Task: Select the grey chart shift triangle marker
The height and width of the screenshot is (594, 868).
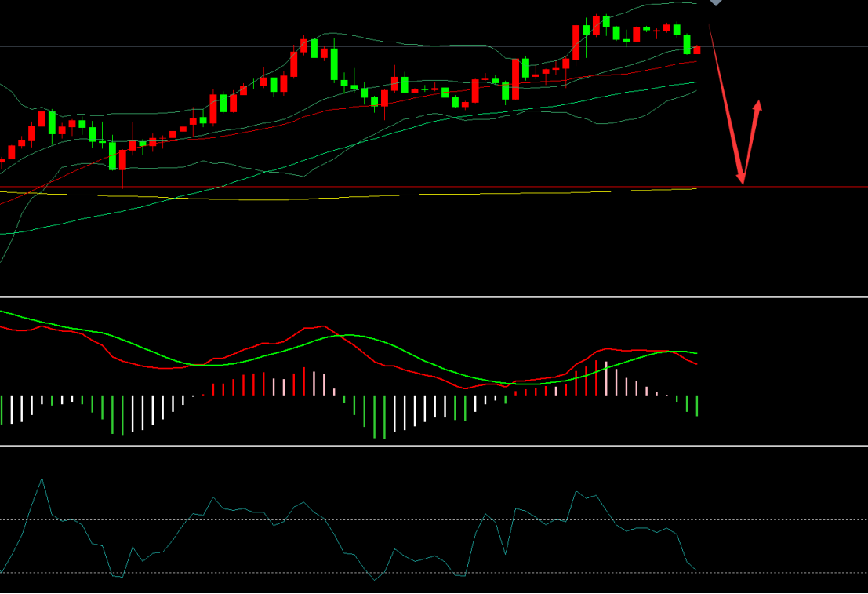Action: tap(716, 2)
